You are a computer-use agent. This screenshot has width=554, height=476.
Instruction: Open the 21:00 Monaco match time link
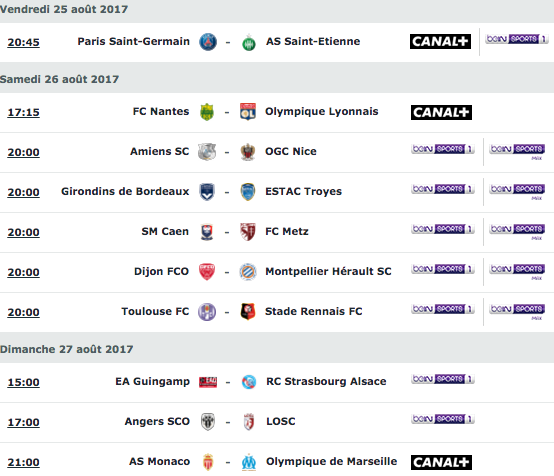[x=24, y=462]
